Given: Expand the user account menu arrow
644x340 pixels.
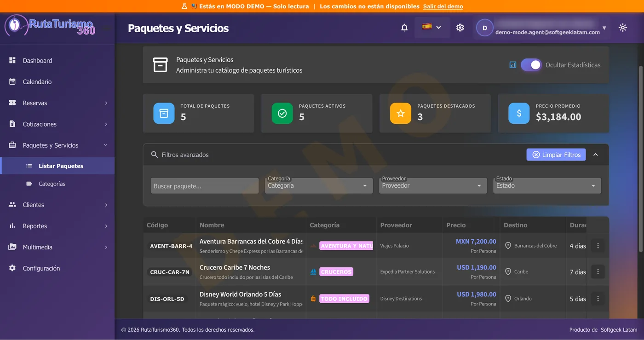Looking at the screenshot, I should click(x=604, y=28).
